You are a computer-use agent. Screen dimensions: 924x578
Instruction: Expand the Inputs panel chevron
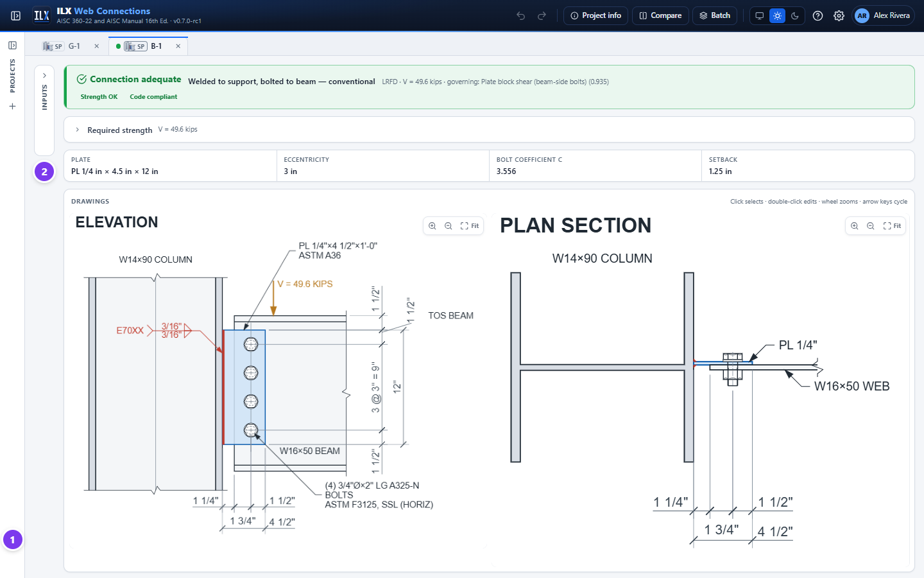[44, 76]
